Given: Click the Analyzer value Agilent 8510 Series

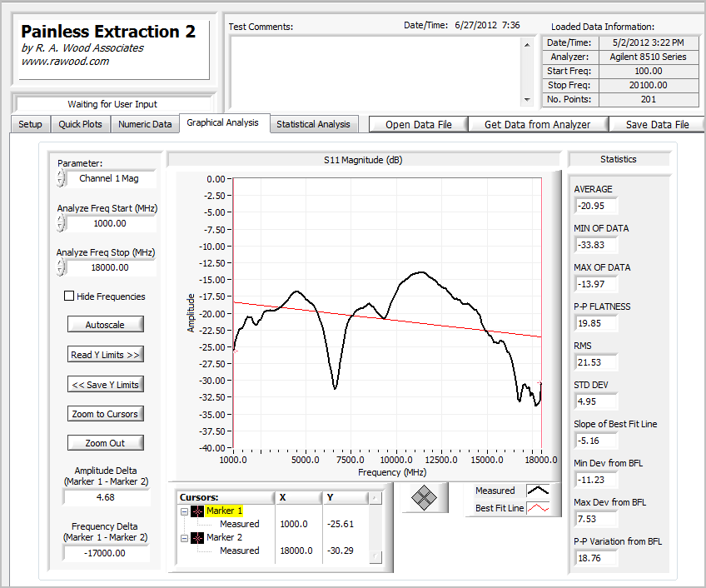Looking at the screenshot, I should [649, 57].
